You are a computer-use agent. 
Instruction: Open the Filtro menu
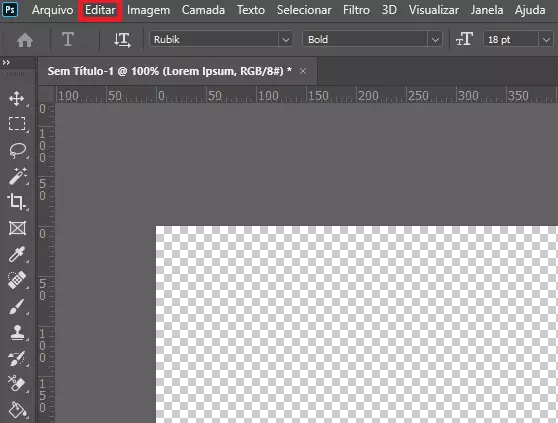356,10
